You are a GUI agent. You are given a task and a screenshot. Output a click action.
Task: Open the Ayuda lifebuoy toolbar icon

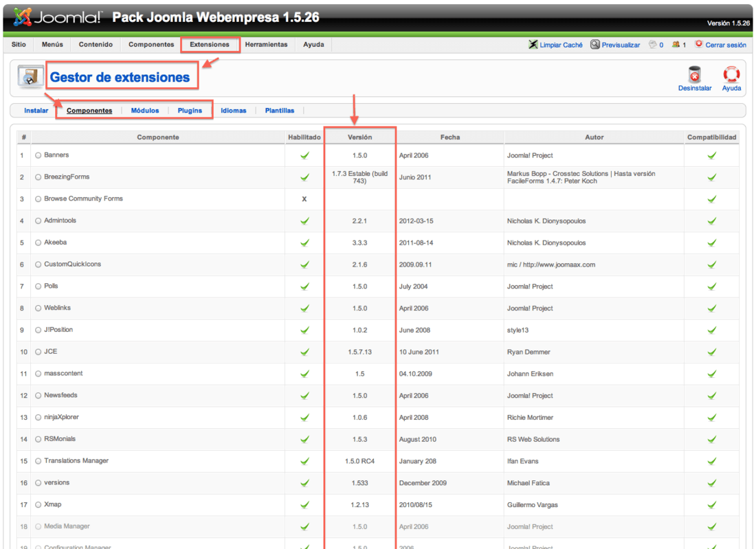731,74
